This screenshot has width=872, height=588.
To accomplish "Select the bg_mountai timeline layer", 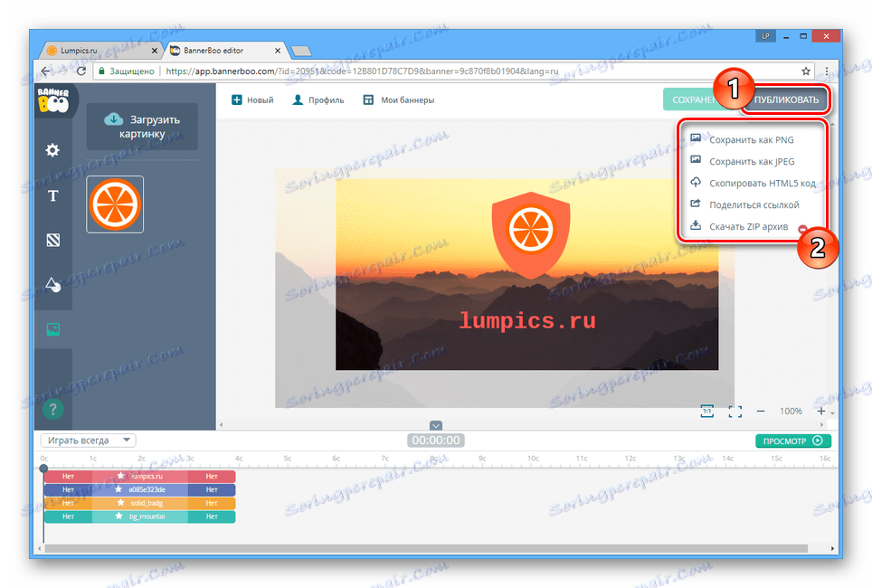I will 139,517.
